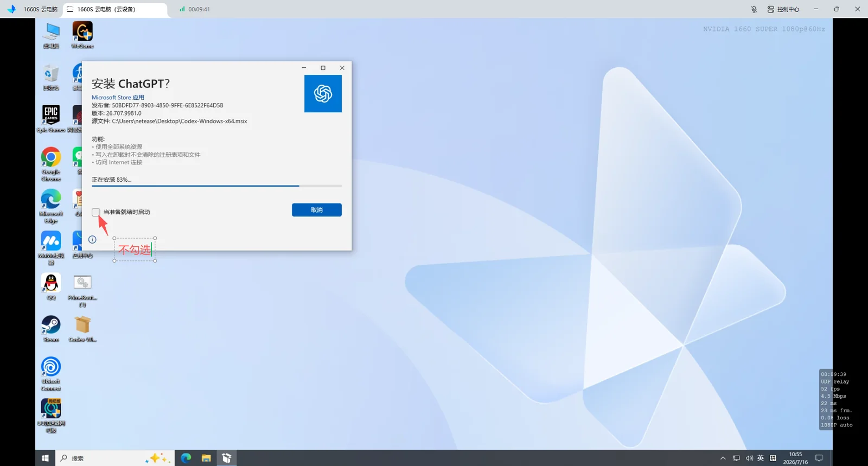Open the taskbar volume control

tap(749, 458)
